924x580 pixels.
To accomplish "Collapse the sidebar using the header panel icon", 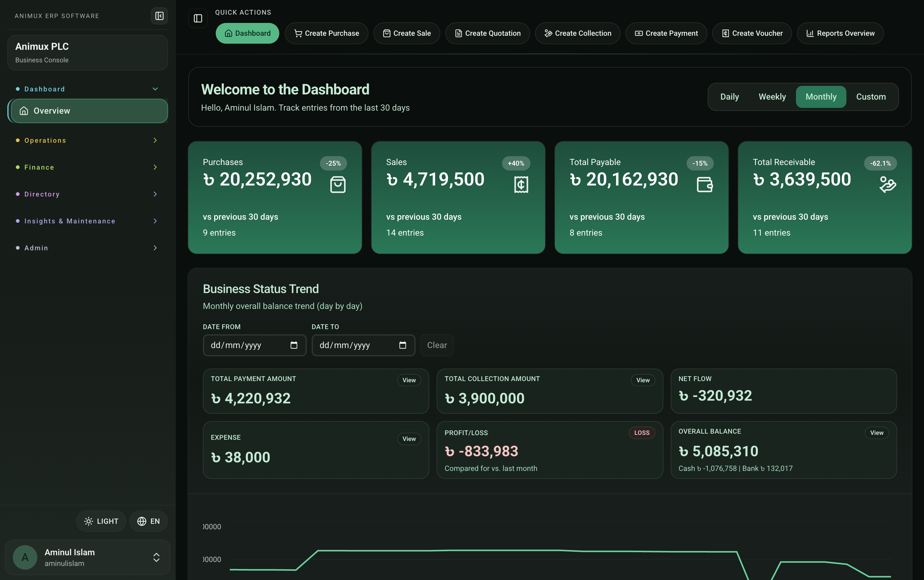I will pyautogui.click(x=159, y=16).
